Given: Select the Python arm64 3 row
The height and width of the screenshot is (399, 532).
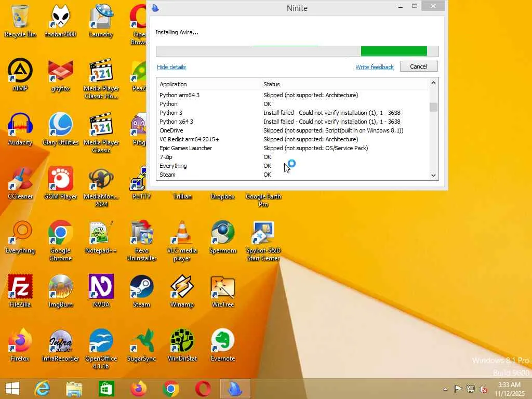Looking at the screenshot, I should tap(293, 95).
